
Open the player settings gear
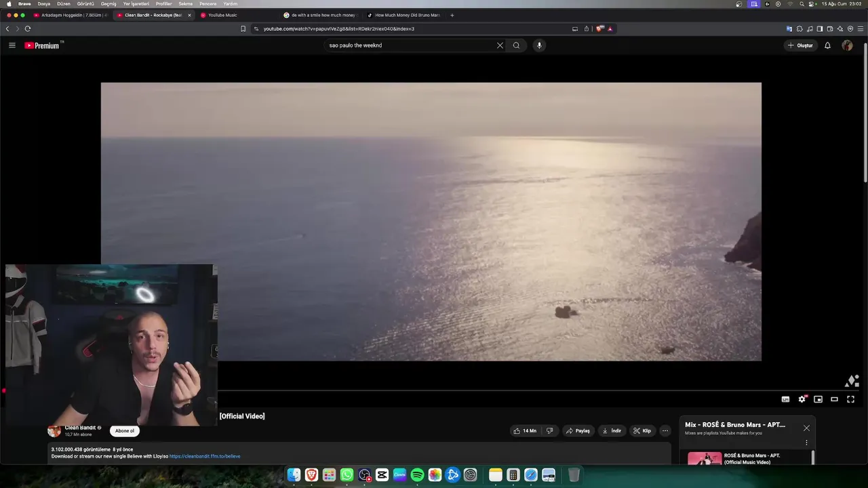[x=802, y=399]
